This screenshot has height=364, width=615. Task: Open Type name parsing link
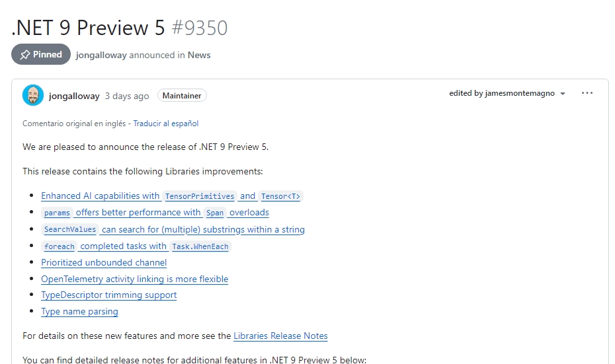pos(79,312)
